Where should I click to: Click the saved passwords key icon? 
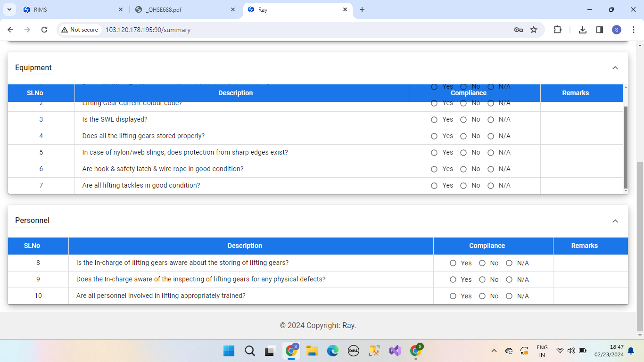518,30
